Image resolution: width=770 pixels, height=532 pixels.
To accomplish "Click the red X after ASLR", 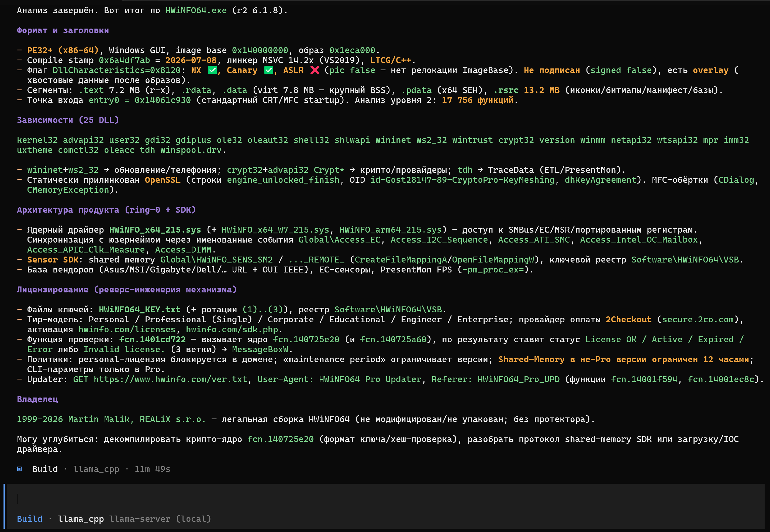I will pyautogui.click(x=315, y=70).
